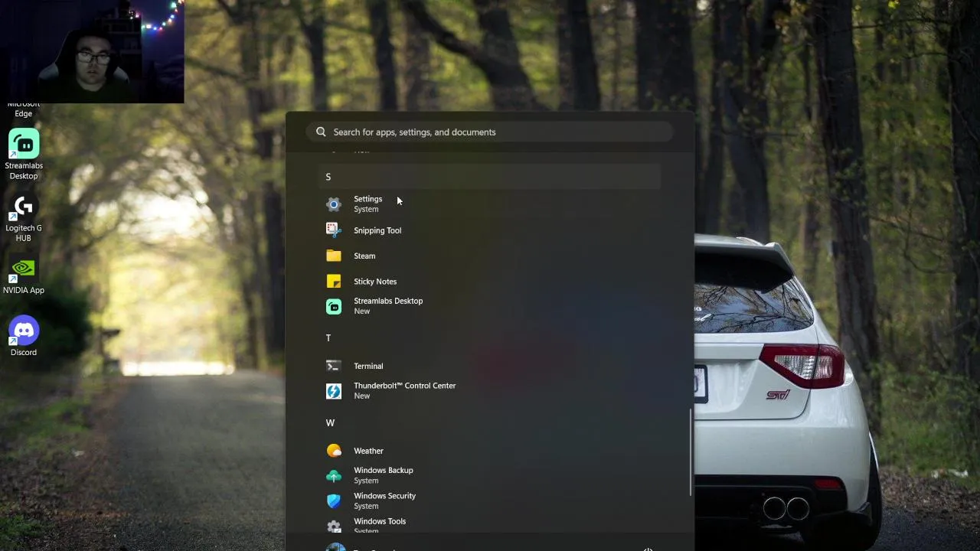Image resolution: width=980 pixels, height=551 pixels.
Task: Click the Windows Tools label
Action: coord(380,521)
